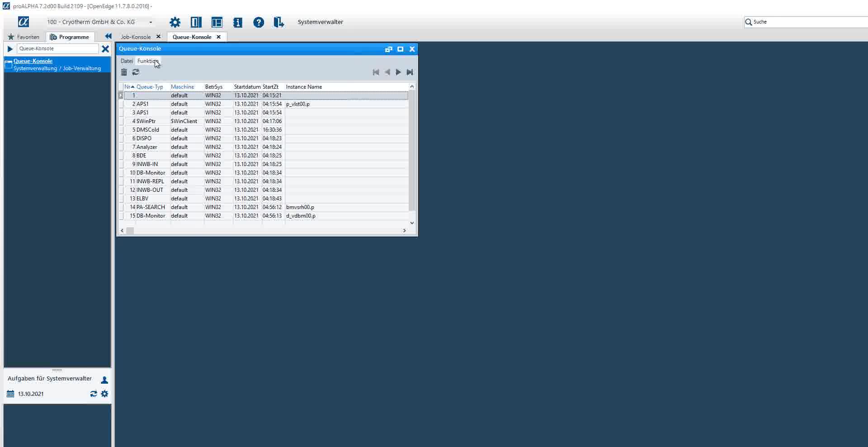Click the play arrow next to search field

(10, 48)
